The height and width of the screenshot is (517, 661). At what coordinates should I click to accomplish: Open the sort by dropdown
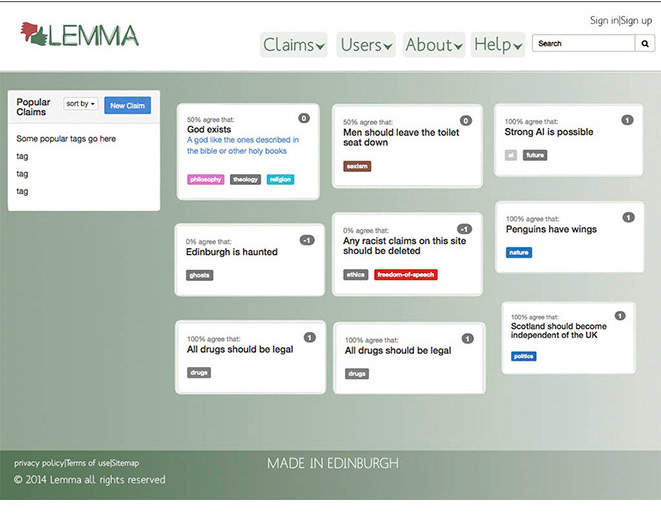[x=81, y=104]
